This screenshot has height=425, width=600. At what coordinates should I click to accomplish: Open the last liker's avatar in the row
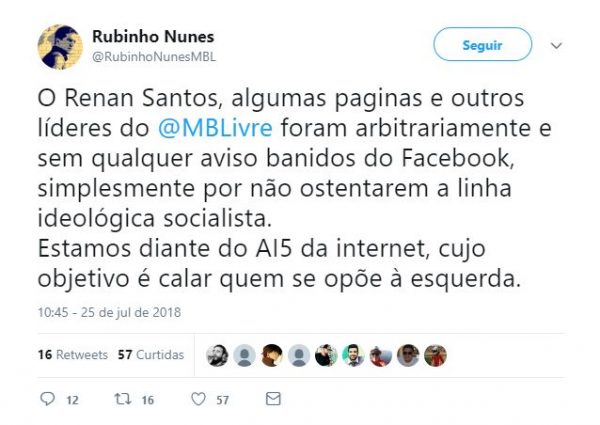(x=435, y=355)
